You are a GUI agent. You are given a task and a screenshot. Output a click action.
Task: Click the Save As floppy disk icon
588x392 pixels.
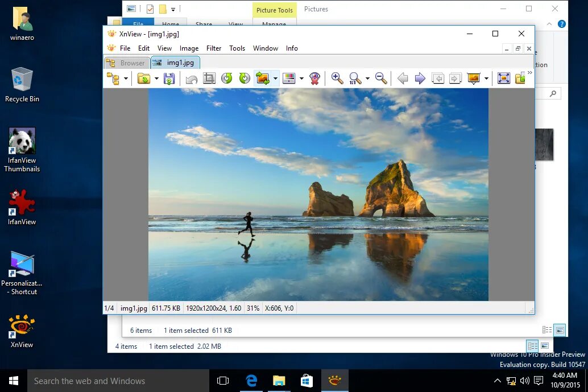169,79
